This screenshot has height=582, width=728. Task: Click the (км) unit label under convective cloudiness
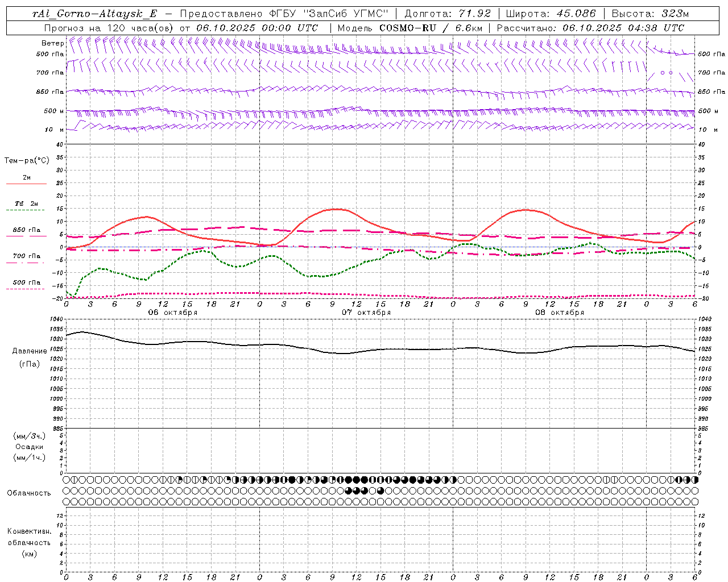click(x=30, y=554)
